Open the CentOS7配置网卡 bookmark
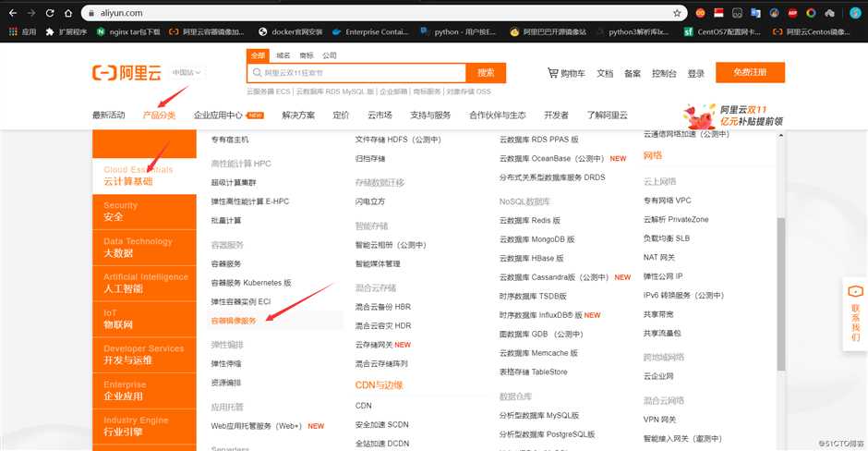This screenshot has height=451, width=868. (x=722, y=32)
